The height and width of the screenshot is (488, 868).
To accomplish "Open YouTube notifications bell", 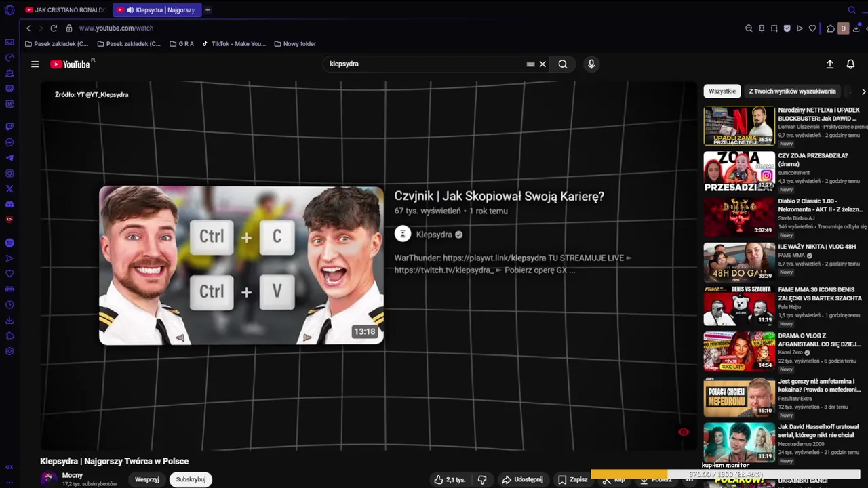I will click(850, 64).
